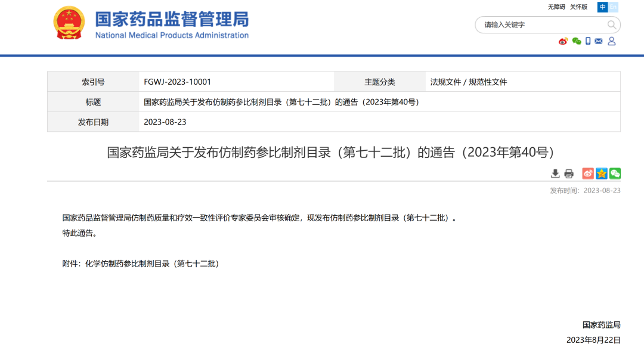The height and width of the screenshot is (347, 644).
Task: Share the notice to Weibo
Action: [588, 173]
